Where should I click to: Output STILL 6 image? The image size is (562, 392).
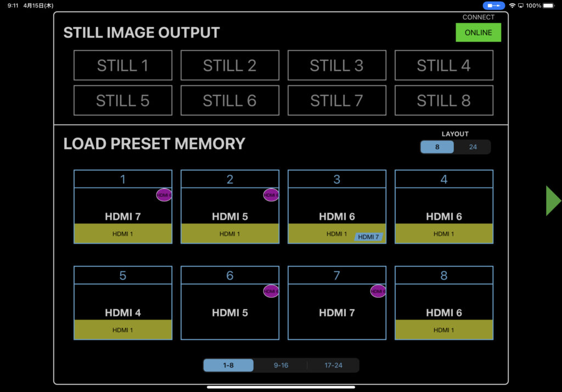229,100
